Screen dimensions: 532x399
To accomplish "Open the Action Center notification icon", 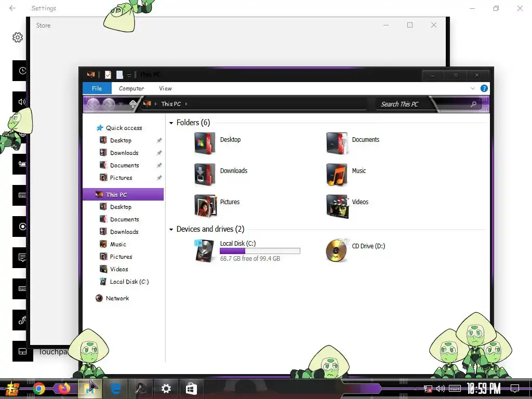I will click(515, 389).
